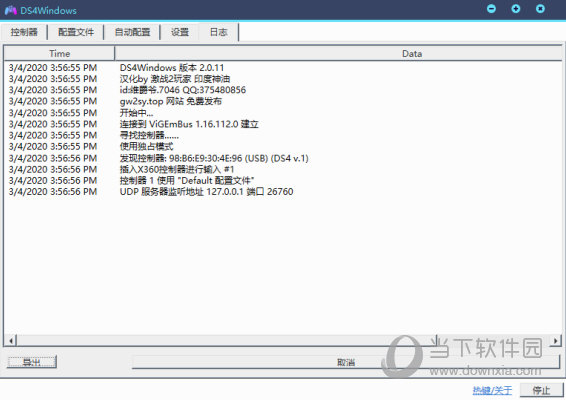Select the 'gw2sy.top' log row
Screen dimensions: 566x400
283,101
